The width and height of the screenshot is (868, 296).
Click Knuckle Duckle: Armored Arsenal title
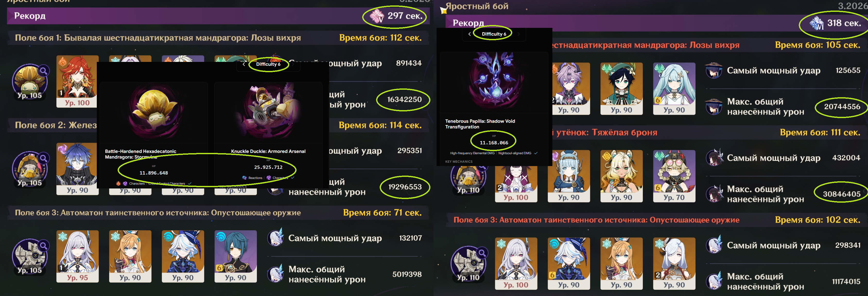[x=268, y=151]
